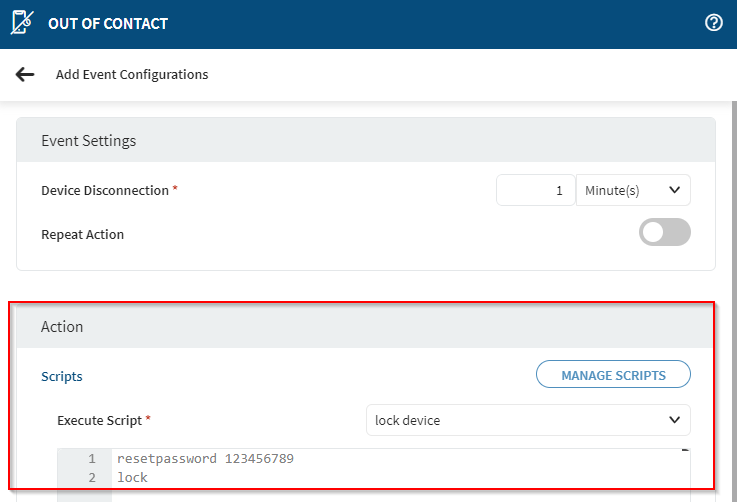Toggle the Repeat Action switch
The image size is (737, 502).
click(664, 232)
